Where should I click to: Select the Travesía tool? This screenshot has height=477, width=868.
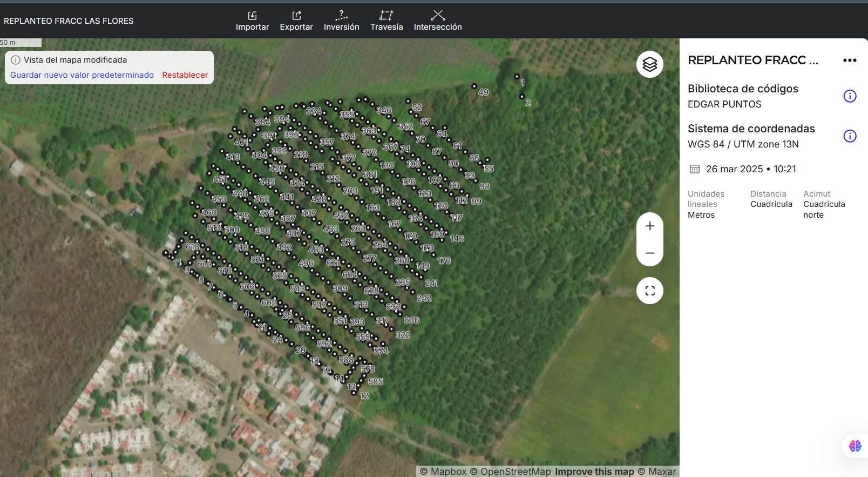pos(386,21)
